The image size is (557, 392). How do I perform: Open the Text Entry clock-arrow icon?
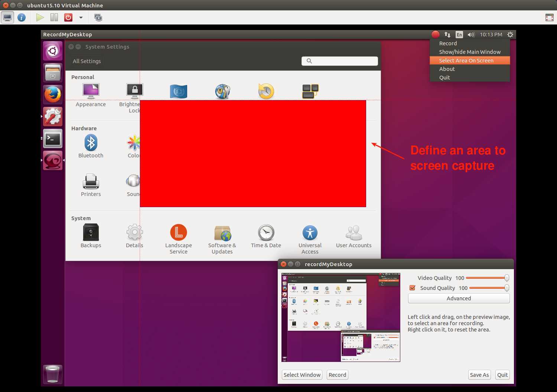[266, 91]
